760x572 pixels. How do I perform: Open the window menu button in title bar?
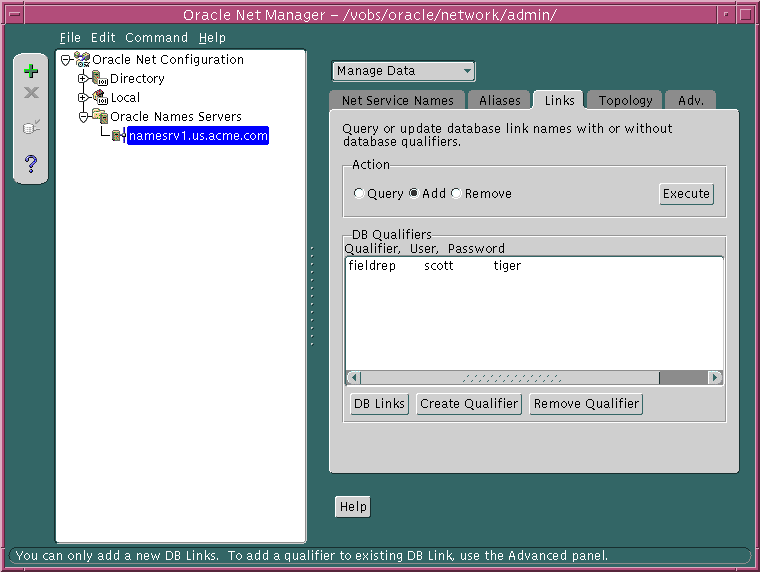point(15,15)
